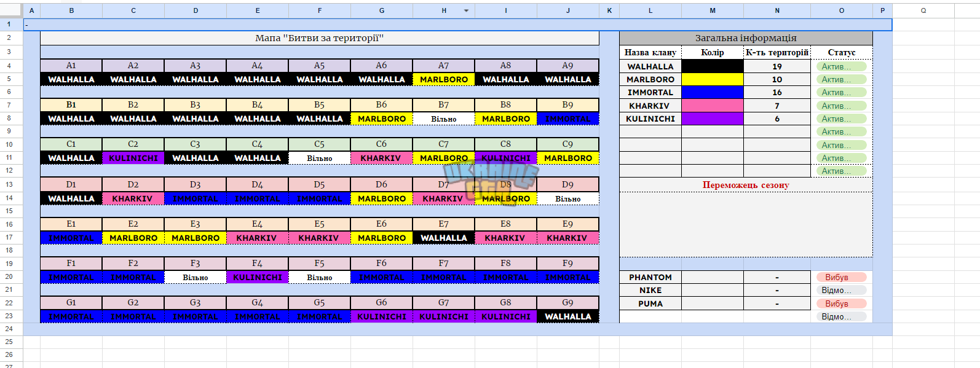Select KHARKIV's territory count 7
The height and width of the screenshot is (368, 980).
click(777, 106)
